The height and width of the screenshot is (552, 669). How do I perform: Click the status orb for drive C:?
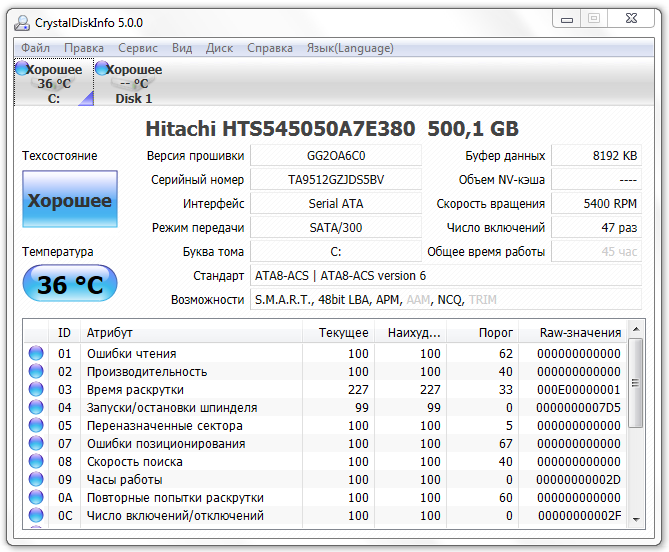pyautogui.click(x=22, y=69)
